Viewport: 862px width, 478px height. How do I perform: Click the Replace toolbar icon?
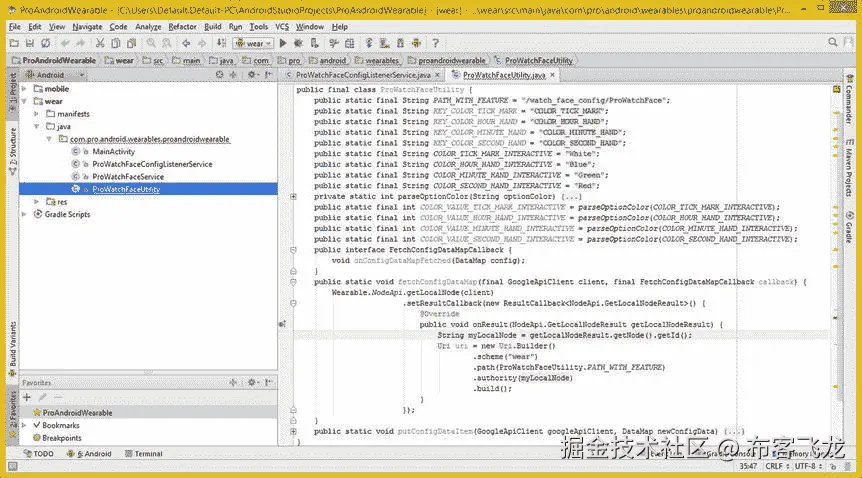pos(166,43)
